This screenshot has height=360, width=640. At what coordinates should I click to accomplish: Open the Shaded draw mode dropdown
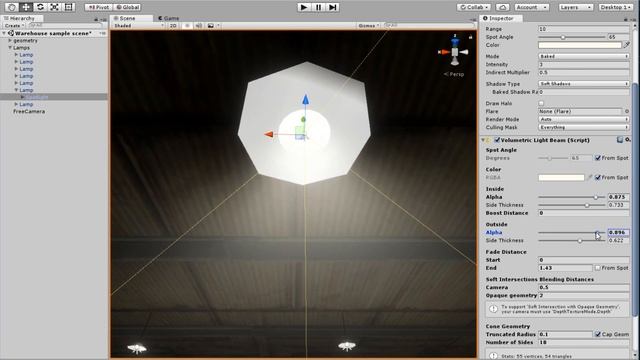pyautogui.click(x=138, y=25)
